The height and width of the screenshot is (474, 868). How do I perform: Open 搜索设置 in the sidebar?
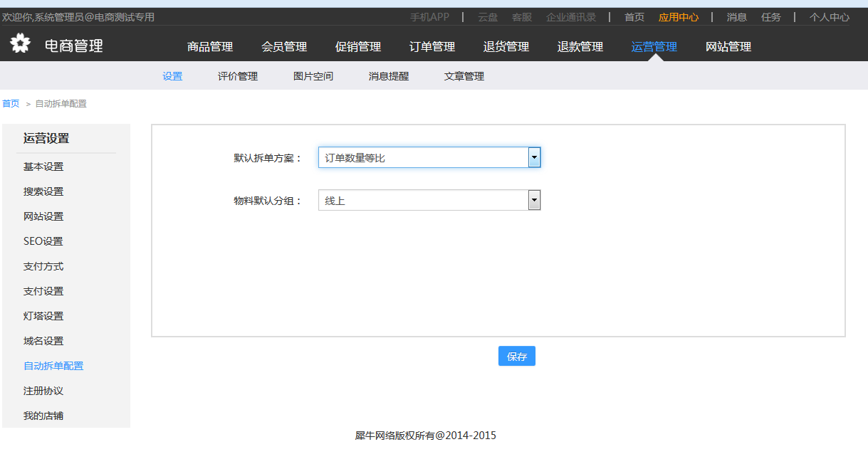pyautogui.click(x=43, y=191)
